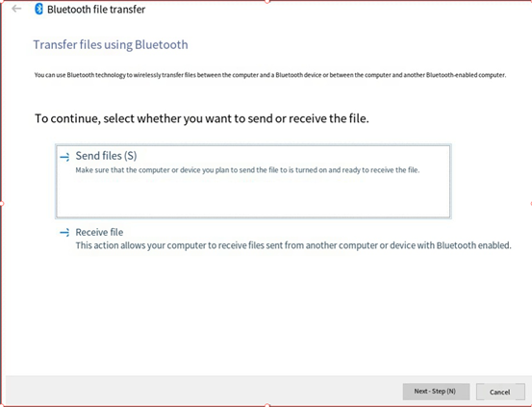Click the To continue instruction line
Image resolution: width=532 pixels, height=407 pixels.
point(201,118)
